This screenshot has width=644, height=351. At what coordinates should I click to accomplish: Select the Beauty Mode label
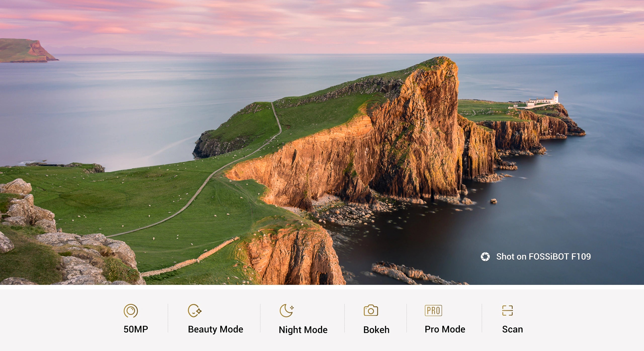point(215,329)
